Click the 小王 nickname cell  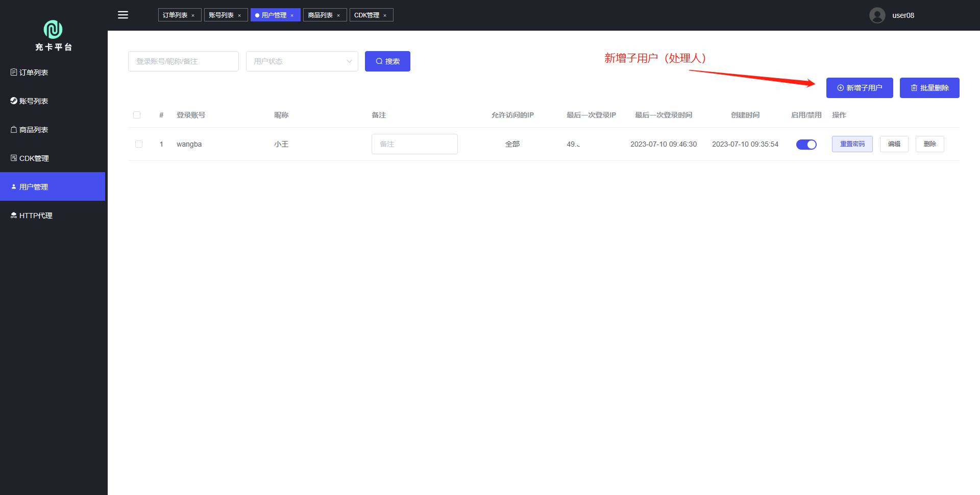point(281,144)
